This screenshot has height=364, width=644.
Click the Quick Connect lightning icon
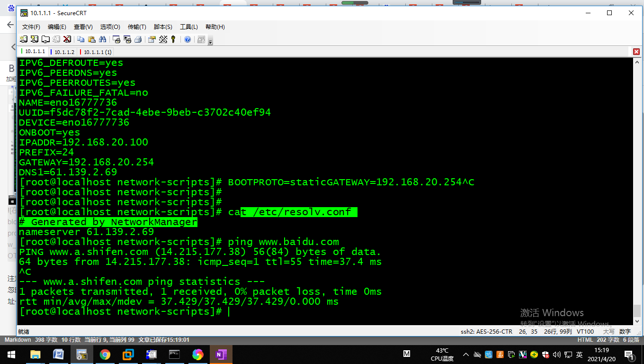[35, 39]
